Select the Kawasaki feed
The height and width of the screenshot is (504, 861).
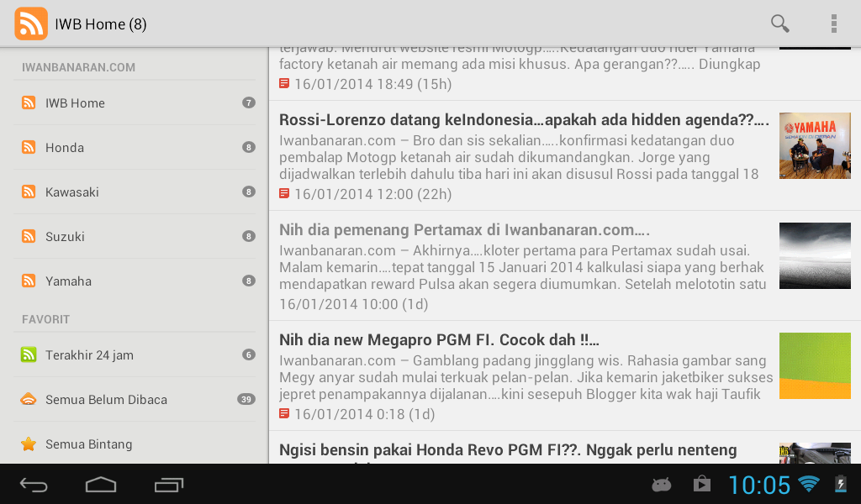135,192
